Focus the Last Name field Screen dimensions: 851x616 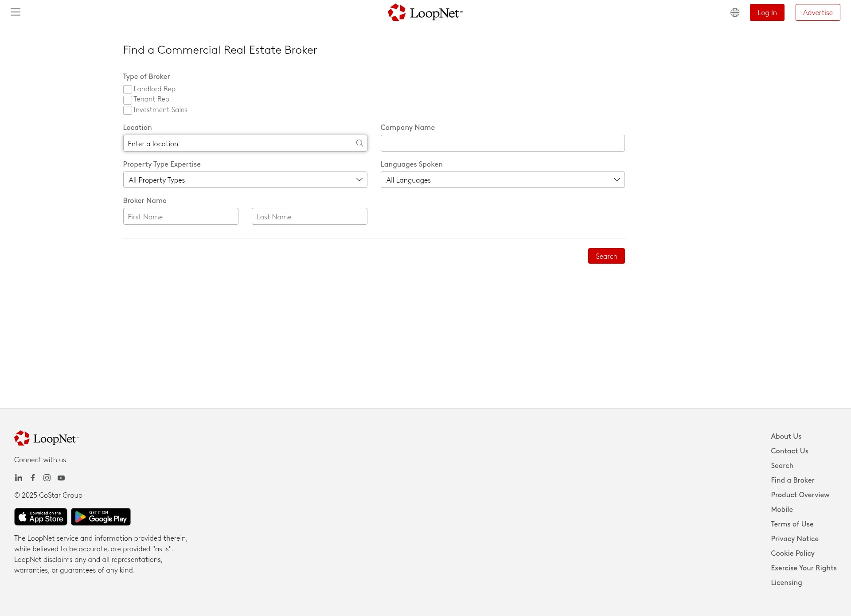[x=309, y=216]
